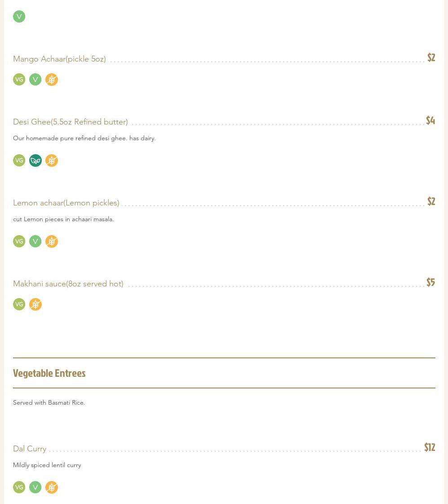Select the Mango Achaar menu item title
Viewport: 448px width, 504px height.
(59, 59)
